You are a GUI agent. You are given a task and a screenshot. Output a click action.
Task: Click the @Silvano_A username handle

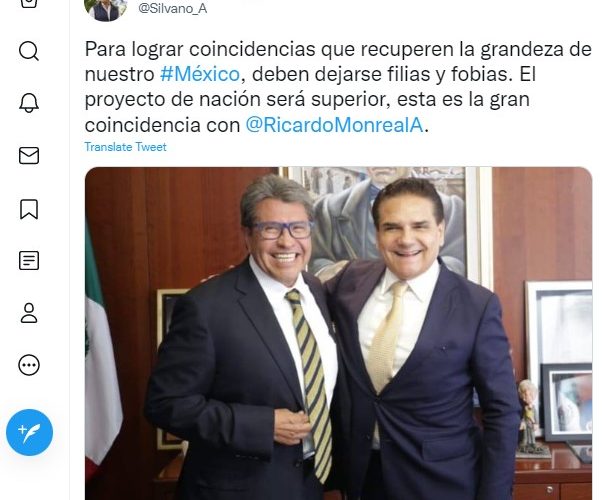[173, 8]
